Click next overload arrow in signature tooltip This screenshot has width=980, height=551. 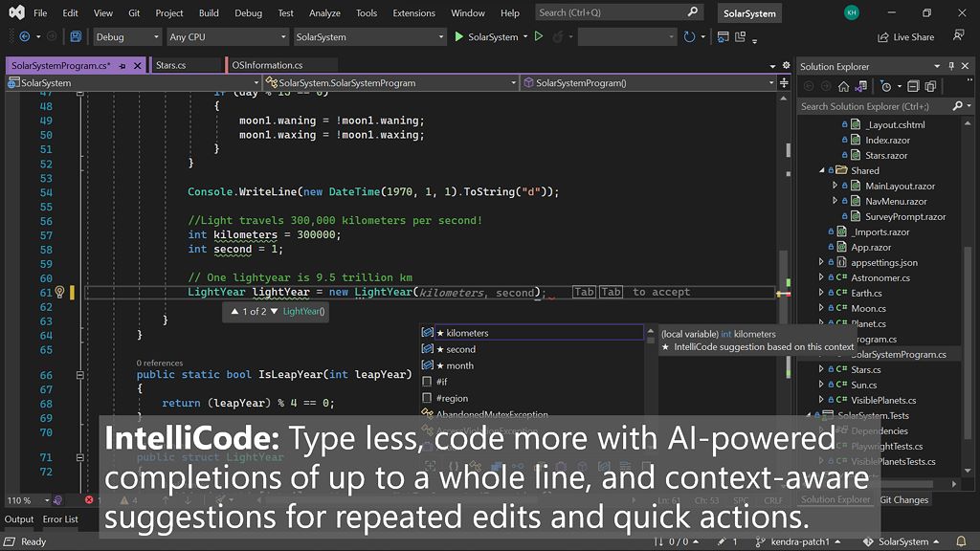click(274, 311)
